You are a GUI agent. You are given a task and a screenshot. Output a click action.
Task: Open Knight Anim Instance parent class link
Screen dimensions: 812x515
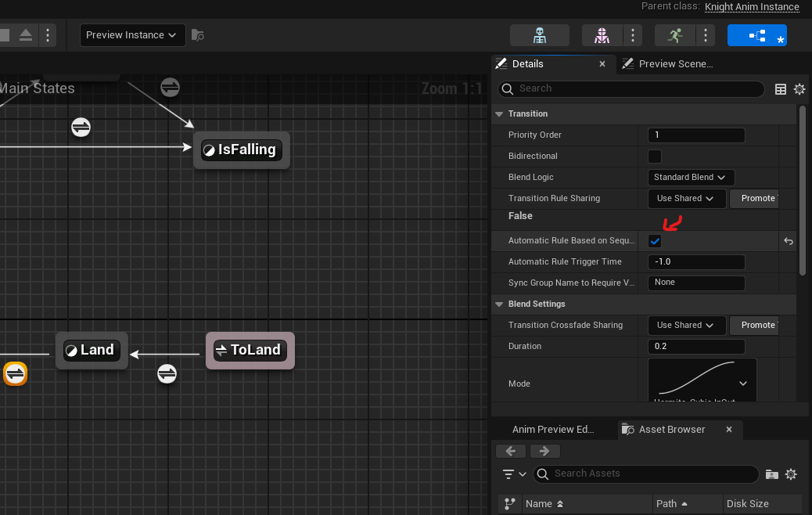(x=752, y=7)
